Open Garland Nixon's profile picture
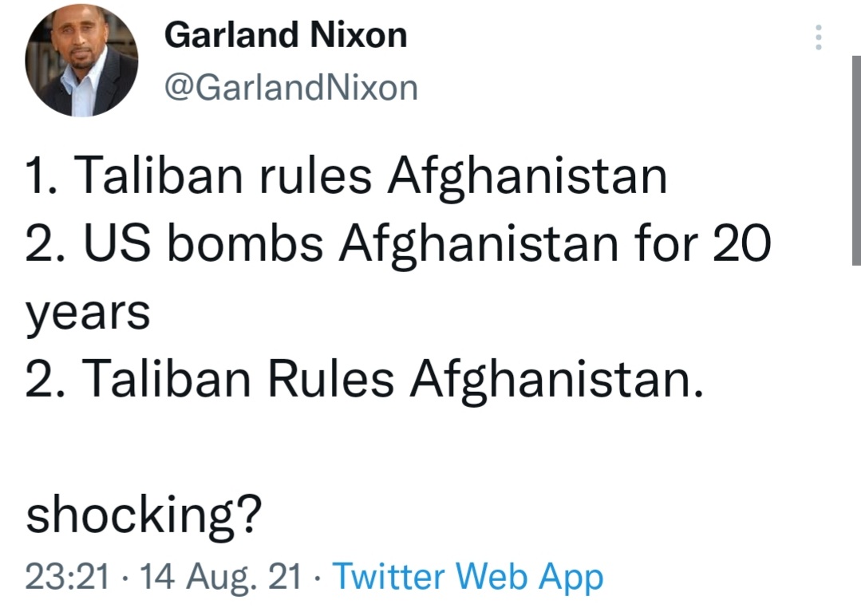 coord(81,61)
